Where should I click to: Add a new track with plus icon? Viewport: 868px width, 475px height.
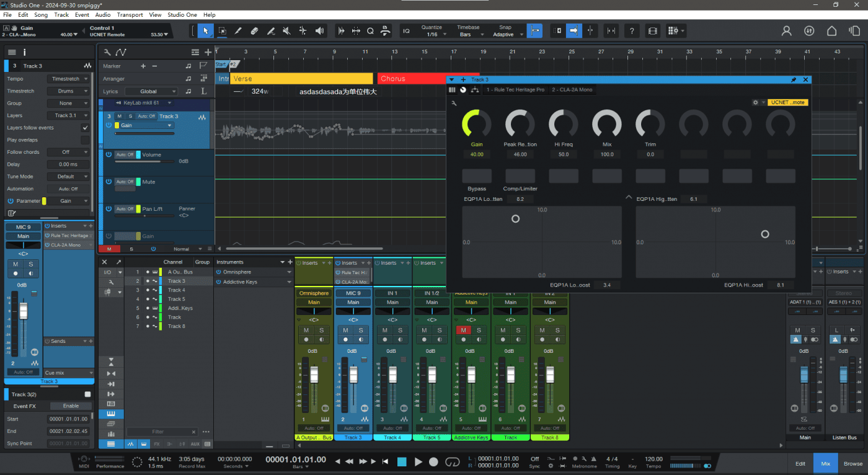208,53
